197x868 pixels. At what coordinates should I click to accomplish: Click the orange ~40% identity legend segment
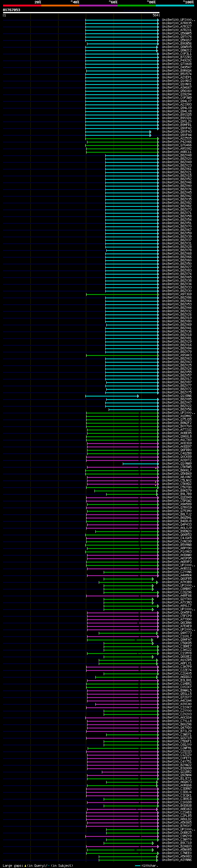[x=60, y=6]
